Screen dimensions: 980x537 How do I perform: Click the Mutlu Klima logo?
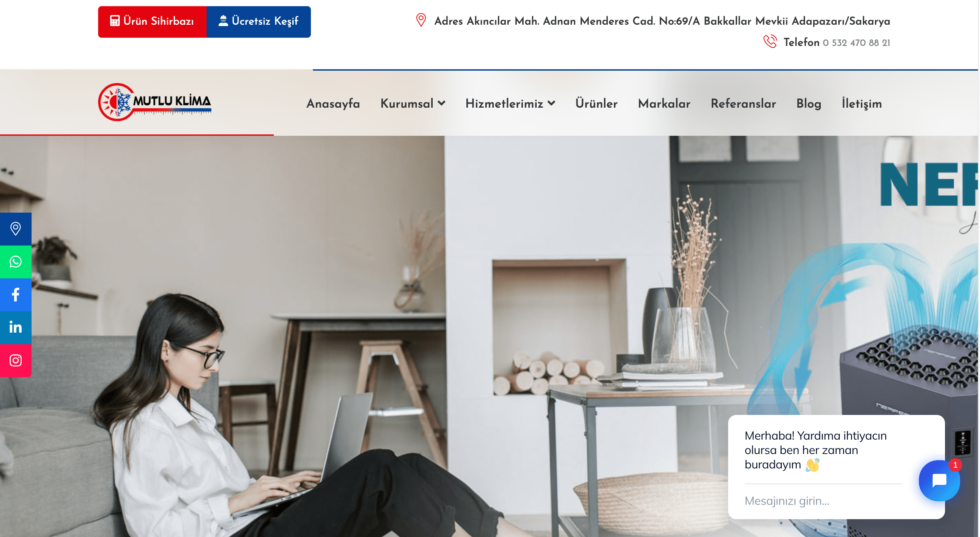tap(155, 102)
